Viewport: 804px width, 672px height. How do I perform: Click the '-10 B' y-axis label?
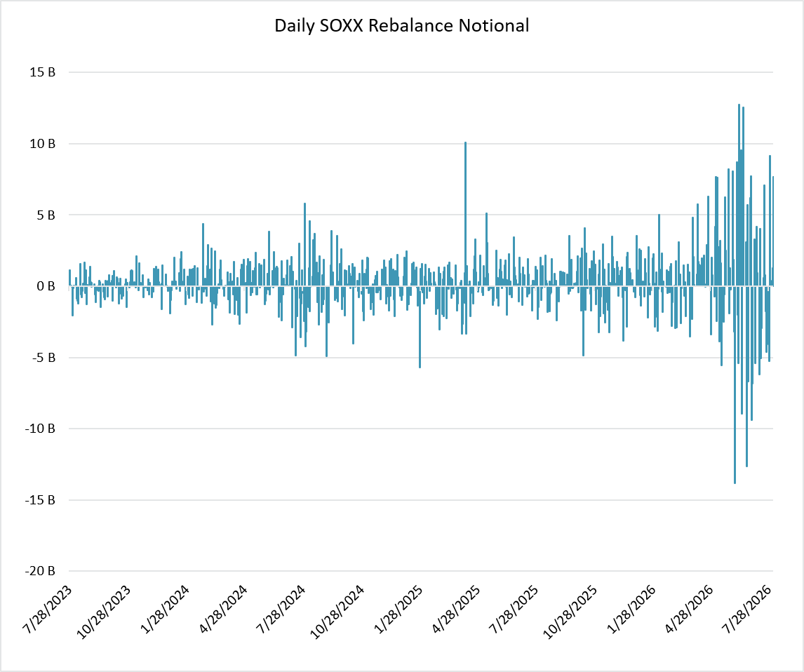(x=40, y=429)
